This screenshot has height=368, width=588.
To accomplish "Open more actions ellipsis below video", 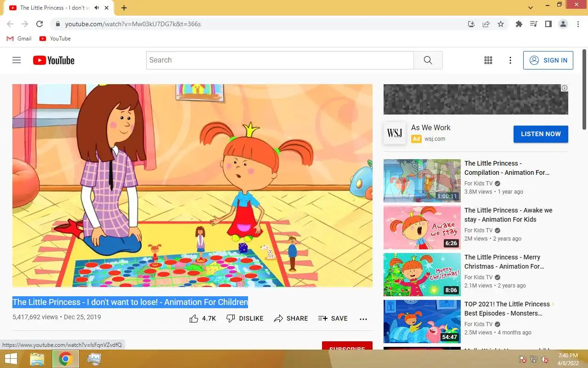I will pyautogui.click(x=363, y=319).
